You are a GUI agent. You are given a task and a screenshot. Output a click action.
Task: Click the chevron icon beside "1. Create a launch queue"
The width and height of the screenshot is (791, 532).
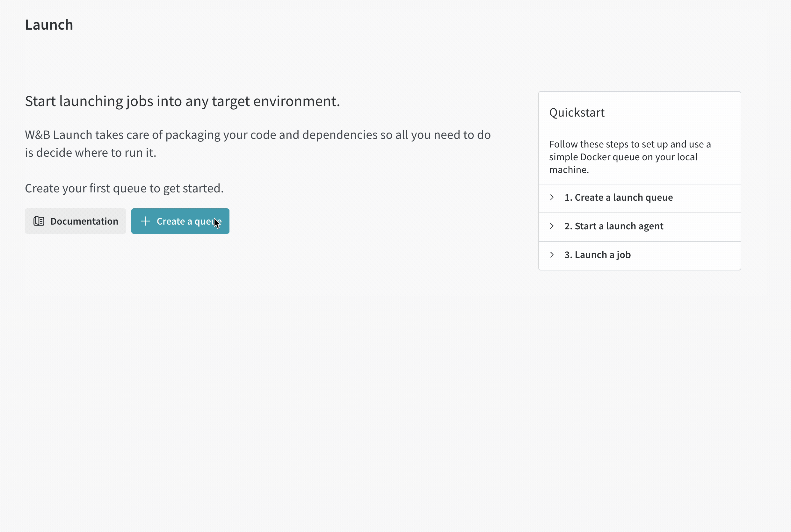click(x=552, y=198)
